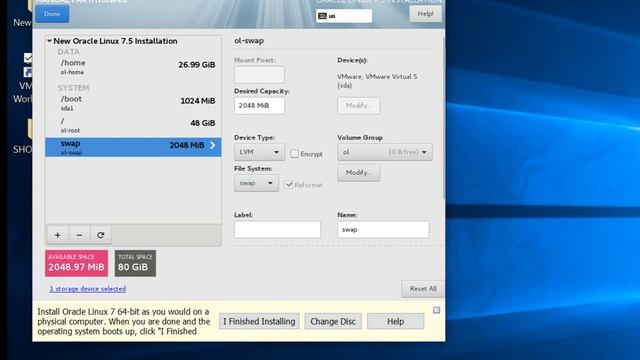Select the /boot partition row
The image size is (640, 360).
point(133,103)
